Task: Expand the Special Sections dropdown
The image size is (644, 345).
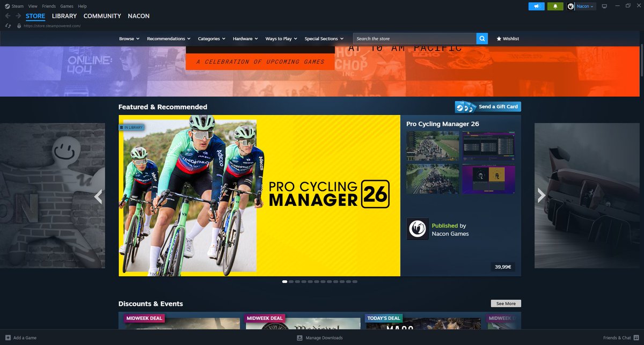Action: click(324, 39)
